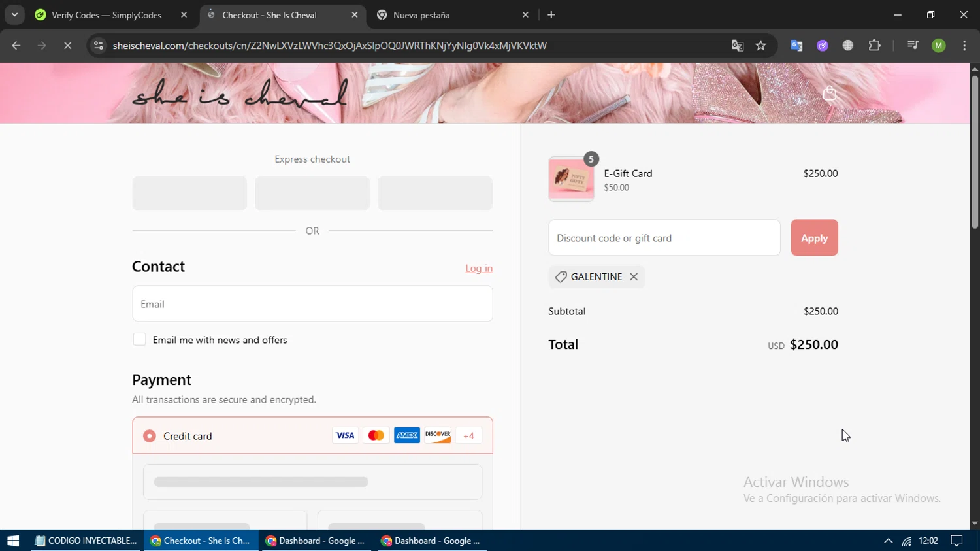
Task: Remove the GALENTINE discount code
Action: [x=633, y=276]
